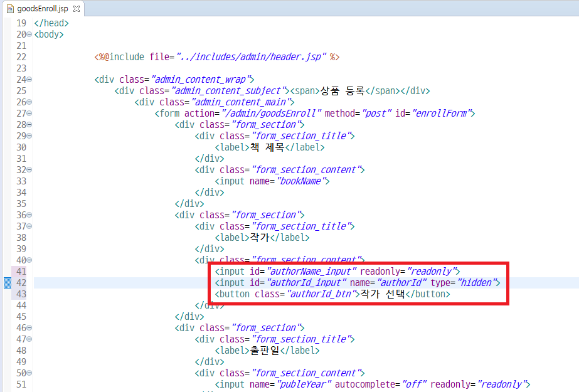This screenshot has height=392, width=579.
Task: Collapse the fold marker at line 36
Action: pos(29,215)
